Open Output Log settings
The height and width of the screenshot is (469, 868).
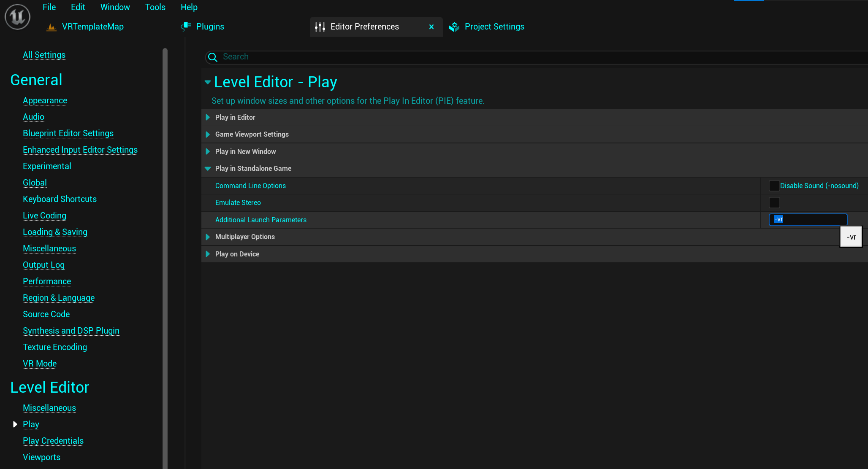pos(43,265)
